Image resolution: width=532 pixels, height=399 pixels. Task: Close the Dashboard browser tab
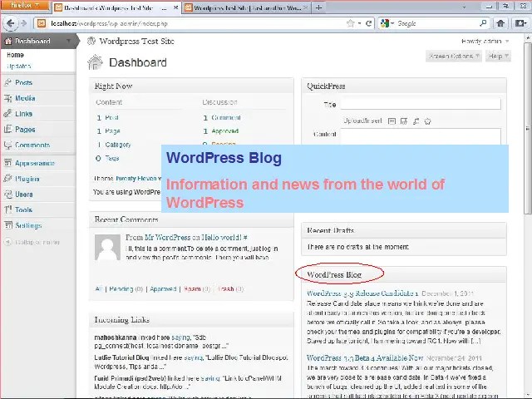175,7
